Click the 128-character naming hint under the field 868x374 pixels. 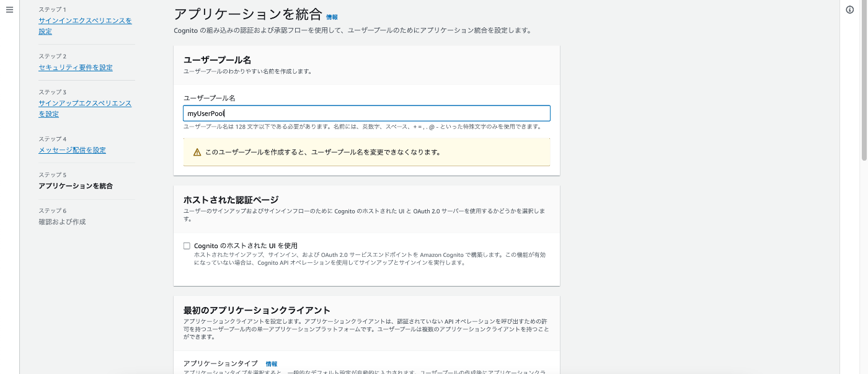click(x=363, y=127)
